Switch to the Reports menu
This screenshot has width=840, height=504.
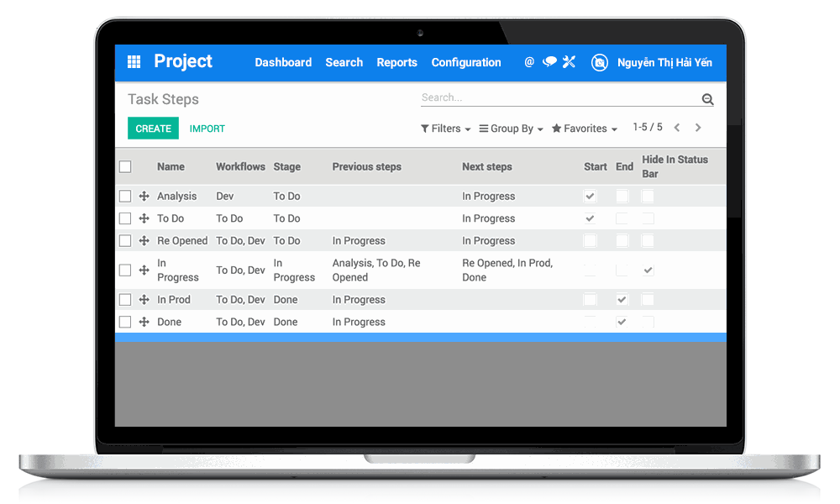[x=396, y=62]
